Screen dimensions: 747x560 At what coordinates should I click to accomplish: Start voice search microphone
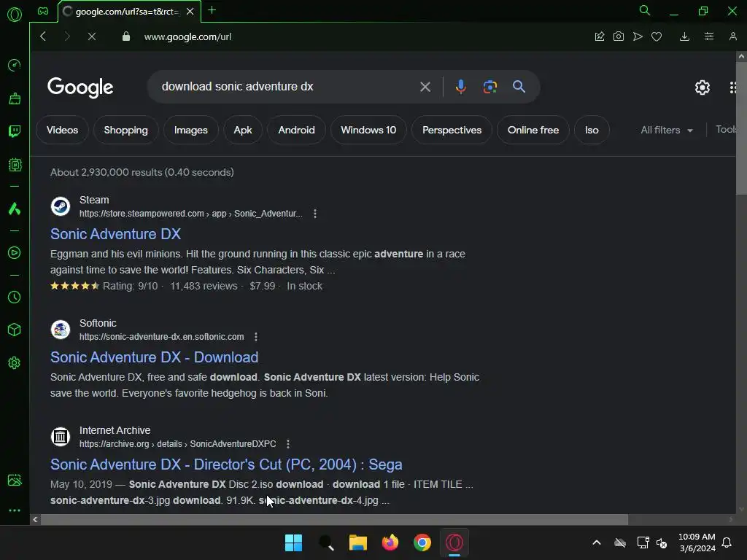point(461,87)
